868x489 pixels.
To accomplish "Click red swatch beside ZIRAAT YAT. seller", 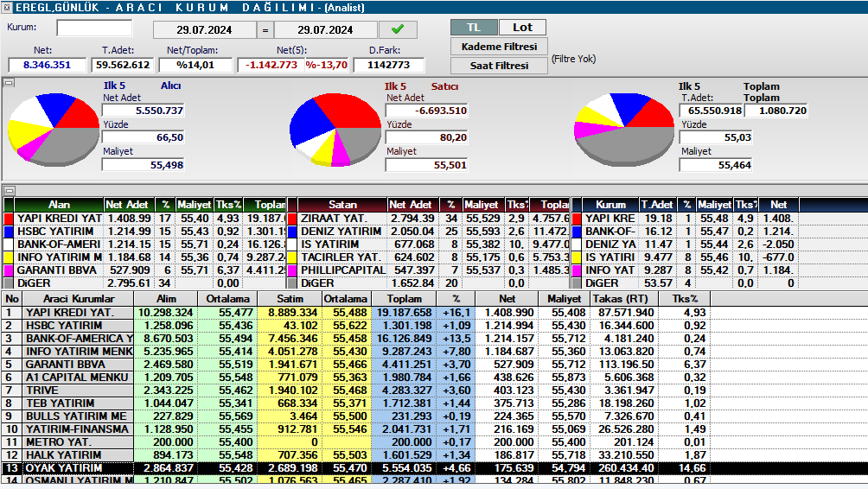I will point(292,219).
